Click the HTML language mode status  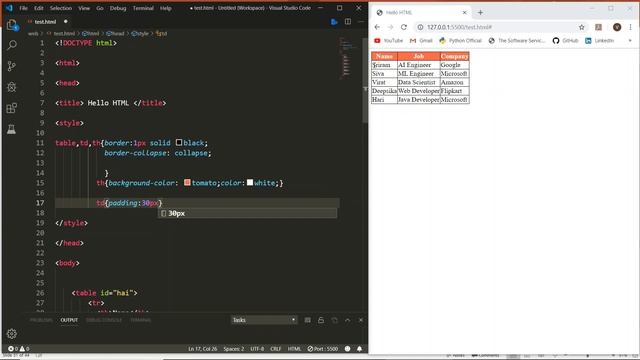[x=294, y=349]
